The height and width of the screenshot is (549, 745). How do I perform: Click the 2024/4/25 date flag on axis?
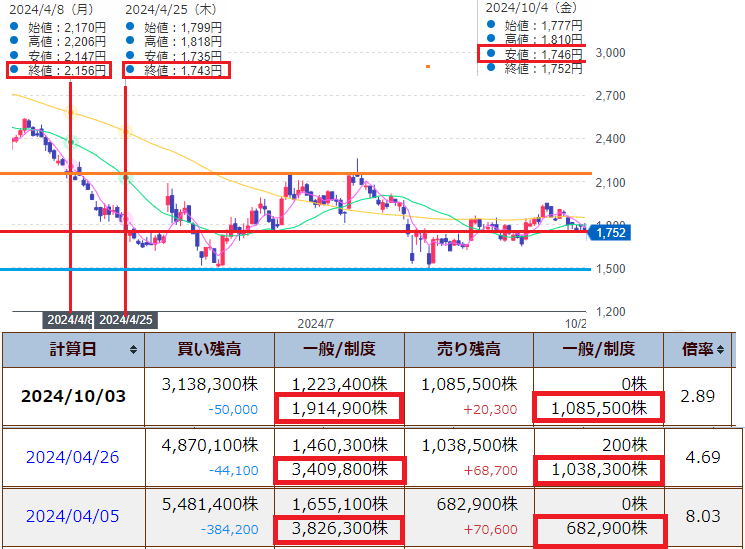128,320
